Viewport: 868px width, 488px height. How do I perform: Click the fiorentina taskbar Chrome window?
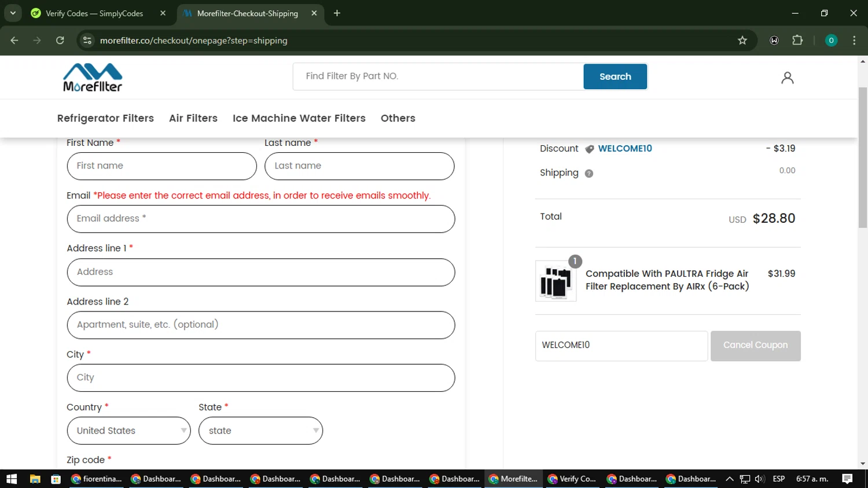(x=96, y=479)
